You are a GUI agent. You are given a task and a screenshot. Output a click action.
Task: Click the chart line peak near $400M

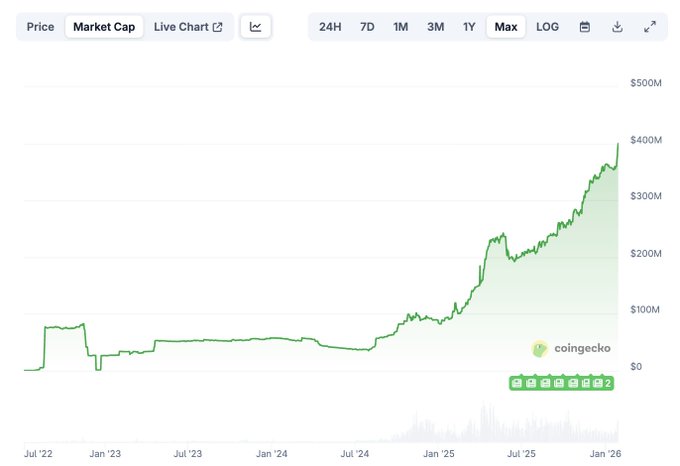coord(618,144)
